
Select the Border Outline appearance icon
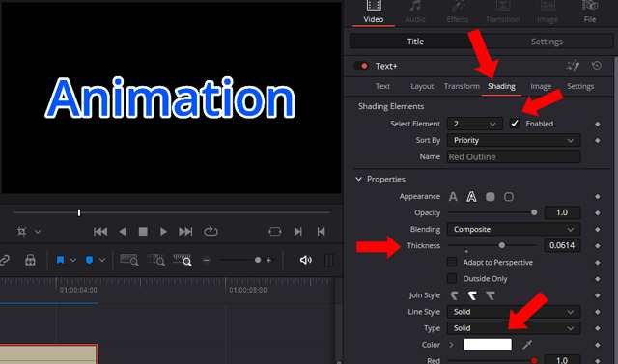(509, 197)
